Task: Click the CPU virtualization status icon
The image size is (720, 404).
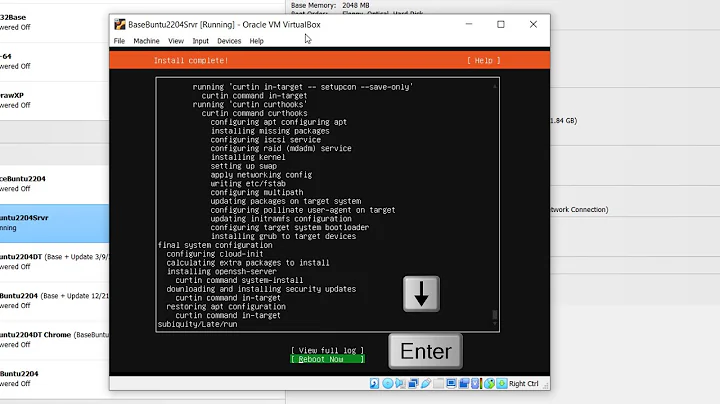Action: pos(475,383)
